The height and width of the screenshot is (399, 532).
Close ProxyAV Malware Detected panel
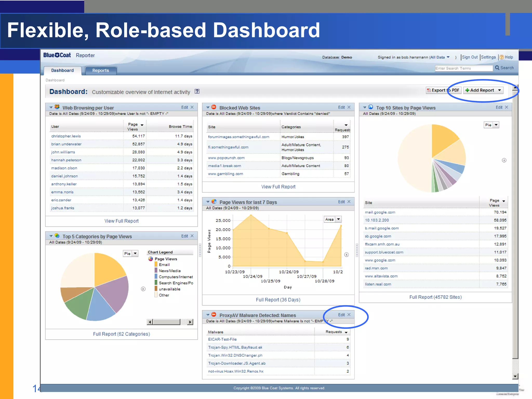(349, 315)
